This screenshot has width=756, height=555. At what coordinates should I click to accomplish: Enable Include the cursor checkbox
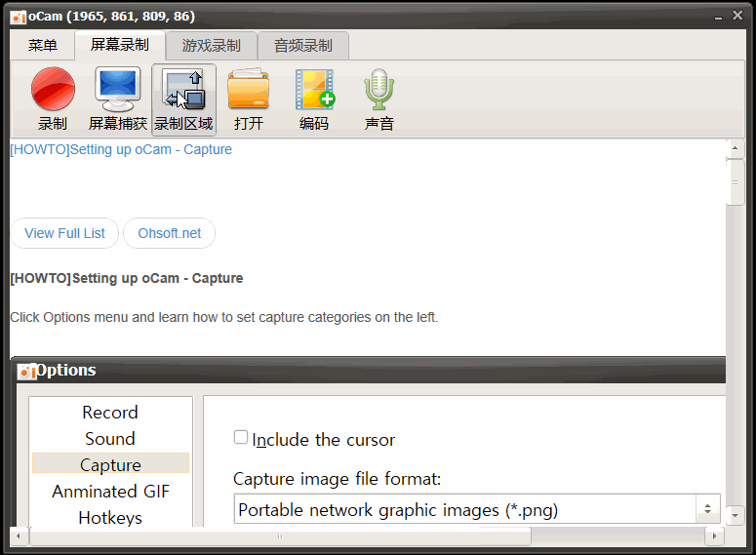click(x=241, y=437)
